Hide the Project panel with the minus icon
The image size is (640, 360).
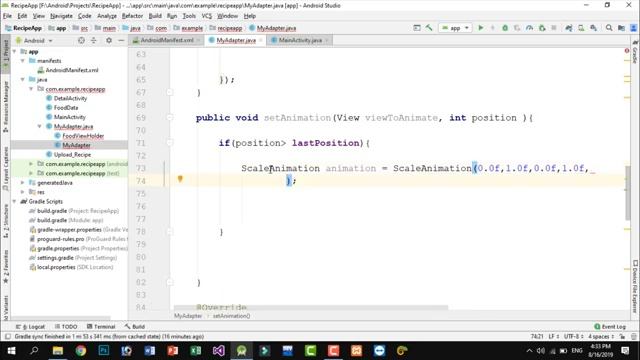tap(121, 40)
